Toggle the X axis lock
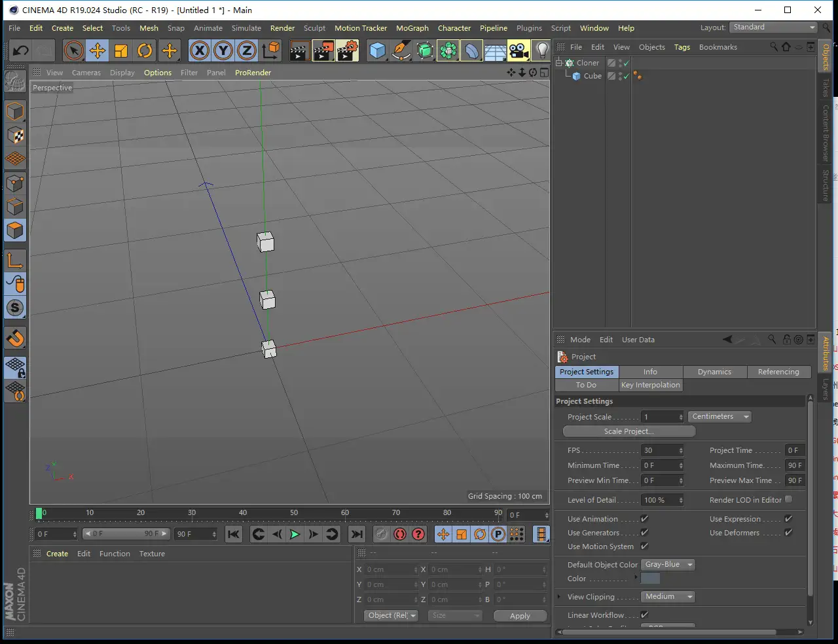The width and height of the screenshot is (838, 644). (x=200, y=50)
